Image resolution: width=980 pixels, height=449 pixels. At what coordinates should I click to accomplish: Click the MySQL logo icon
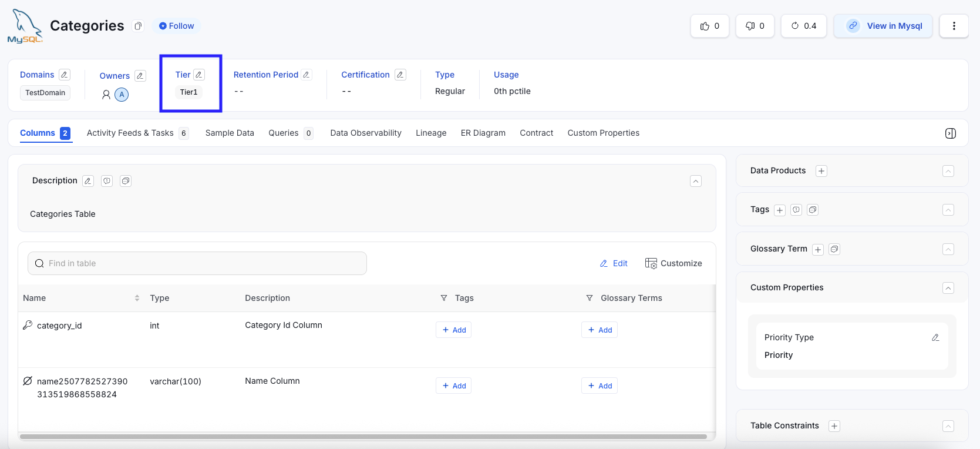tap(25, 26)
